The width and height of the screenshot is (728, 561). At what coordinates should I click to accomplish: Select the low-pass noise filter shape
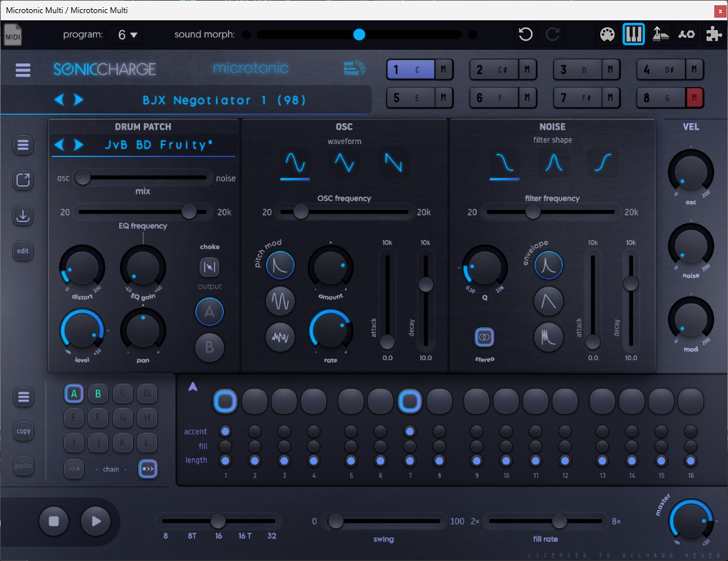(504, 164)
